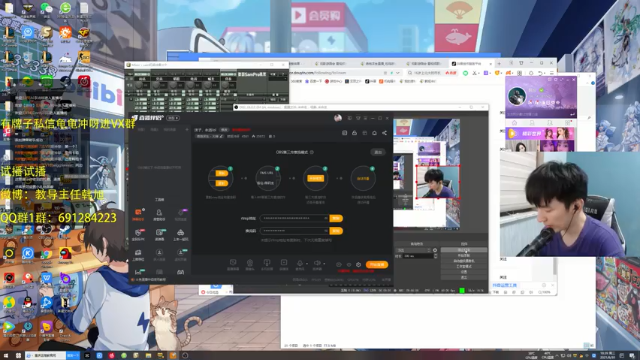Open the Among Us desktop shortcut

65,254
